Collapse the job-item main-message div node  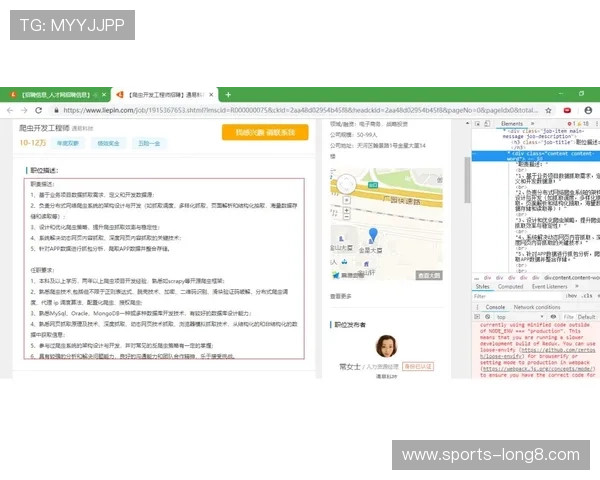point(505,131)
